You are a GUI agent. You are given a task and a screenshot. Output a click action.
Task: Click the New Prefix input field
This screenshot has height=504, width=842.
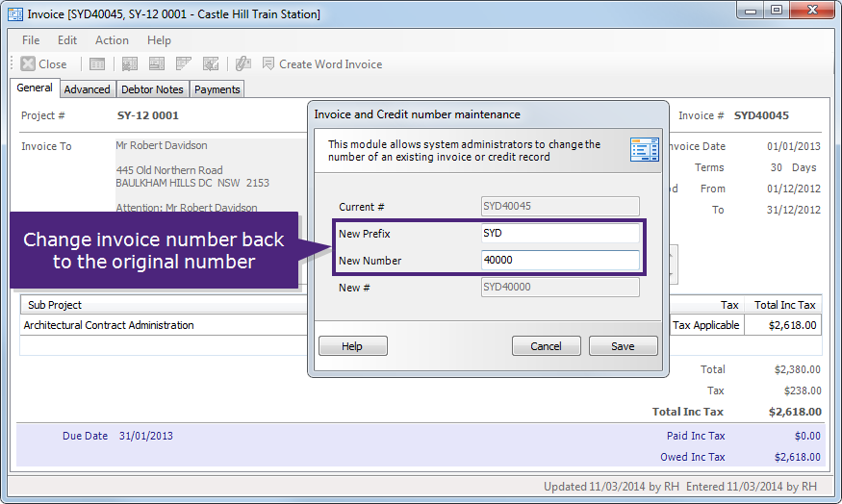point(560,233)
